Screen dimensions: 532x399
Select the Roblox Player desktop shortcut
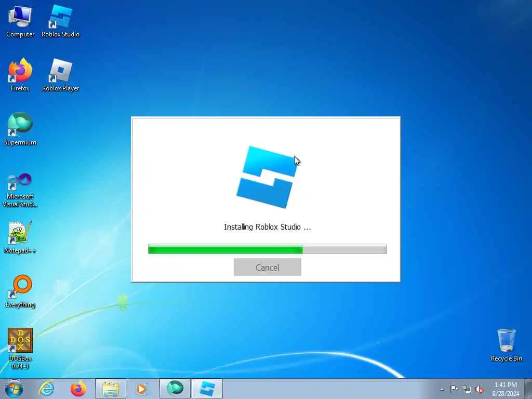click(x=60, y=75)
